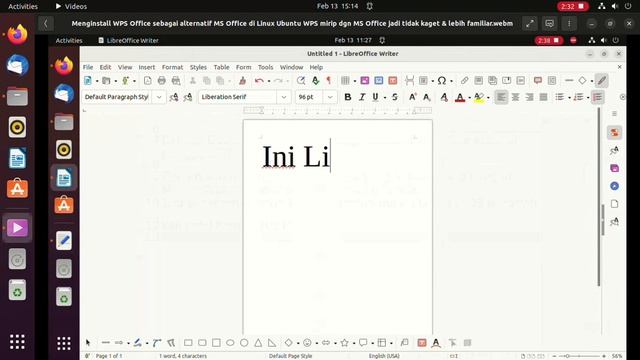The height and width of the screenshot is (360, 640).
Task: Open the File menu
Action: coord(88,67)
